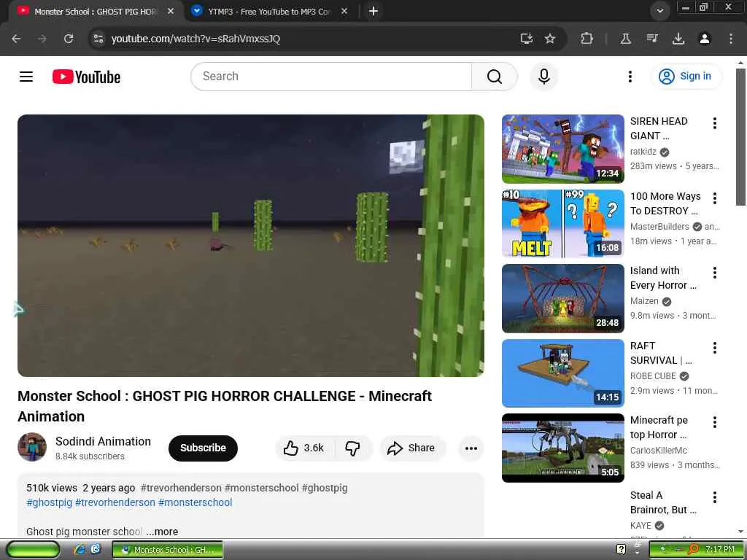
Task: Open the Island with Every Horror thumbnail
Action: (x=562, y=298)
